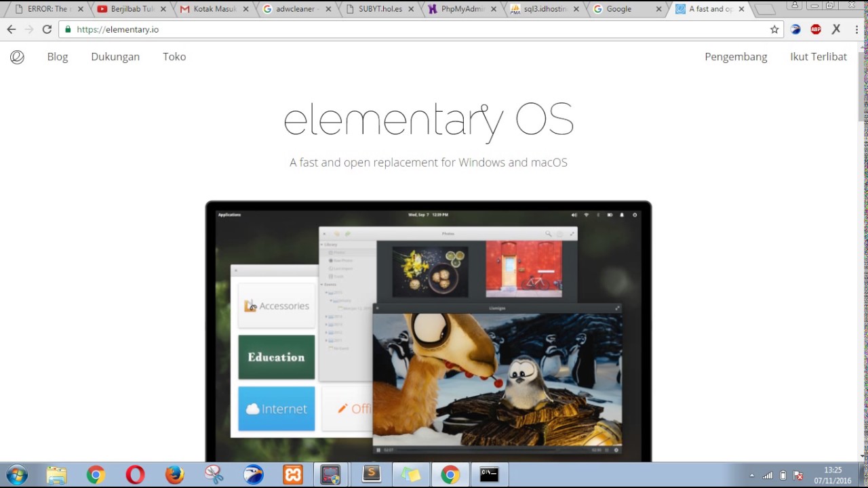Click the browser forward arrow
Image resolution: width=868 pixels, height=488 pixels.
pos(28,29)
